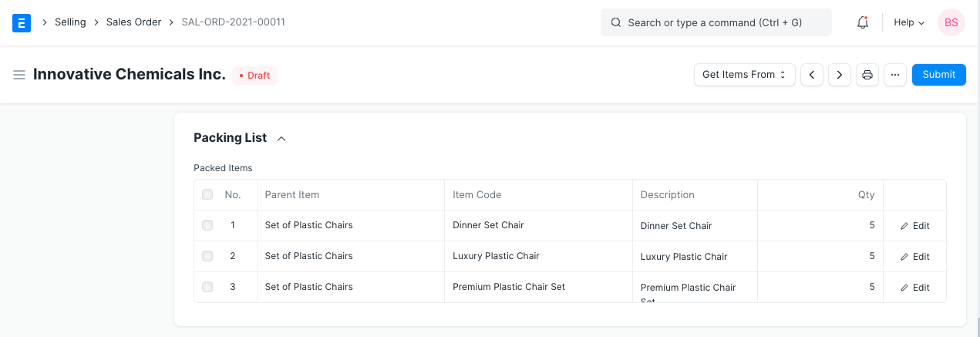Viewport: 980px width, 337px height.
Task: Navigate to Sales Order breadcrumb
Action: 133,22
